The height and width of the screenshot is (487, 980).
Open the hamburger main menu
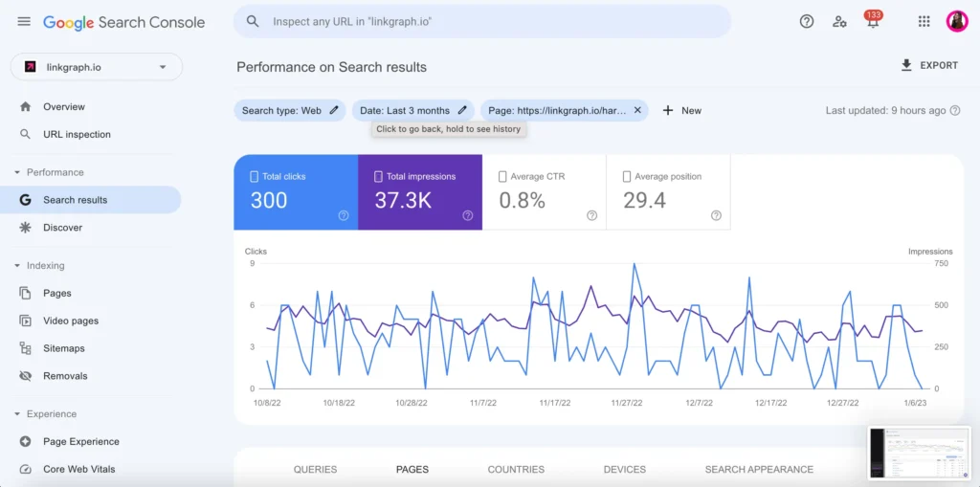click(24, 22)
